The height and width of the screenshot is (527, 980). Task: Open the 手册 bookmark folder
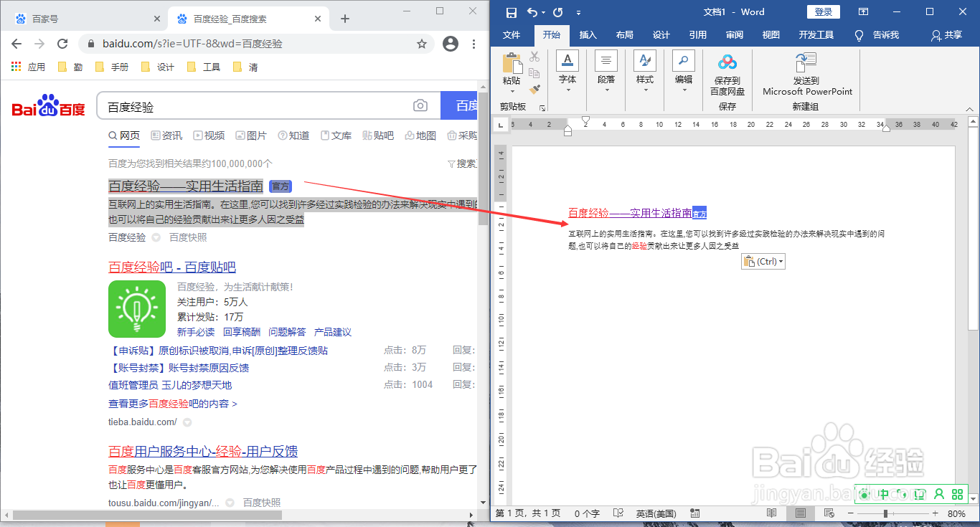pos(113,67)
